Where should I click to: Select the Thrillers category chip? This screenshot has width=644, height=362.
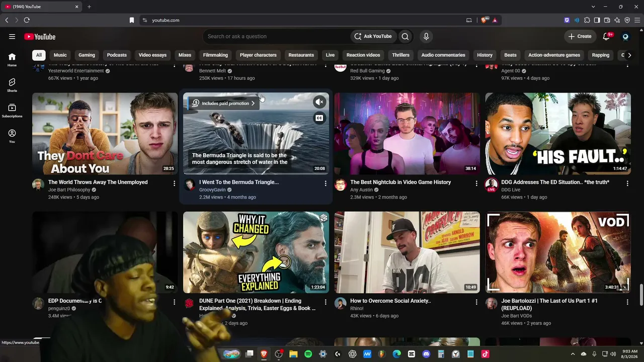401,55
